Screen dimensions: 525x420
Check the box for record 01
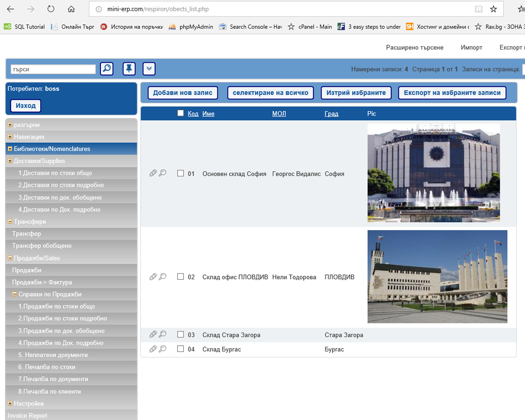(180, 173)
